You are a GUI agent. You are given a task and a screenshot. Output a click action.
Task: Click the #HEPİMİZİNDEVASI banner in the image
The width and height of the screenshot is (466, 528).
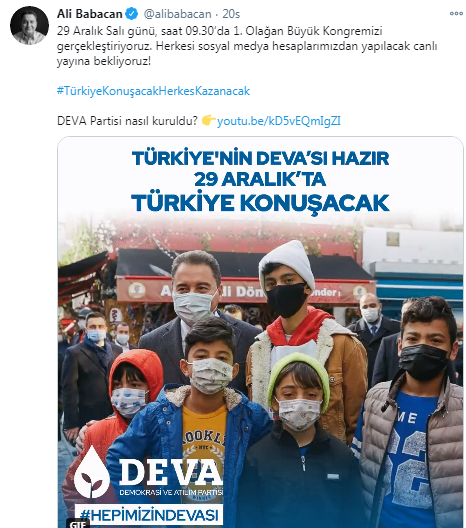pyautogui.click(x=149, y=515)
